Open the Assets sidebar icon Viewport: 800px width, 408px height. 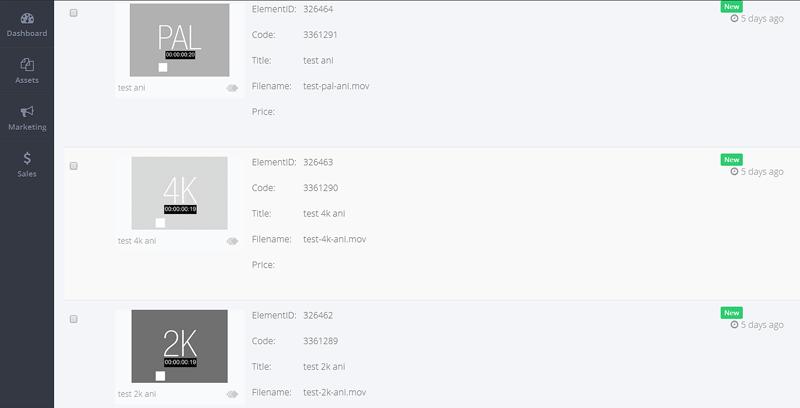point(27,65)
